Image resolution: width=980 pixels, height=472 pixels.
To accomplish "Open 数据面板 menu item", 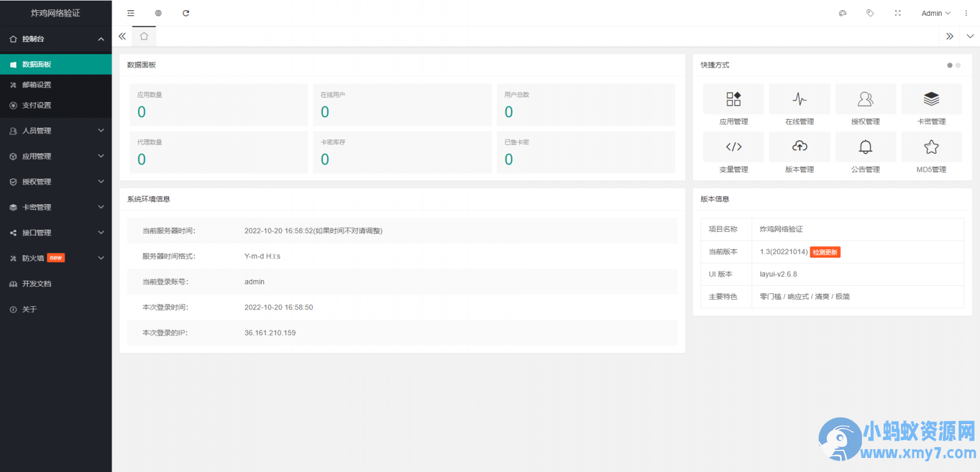I will click(56, 64).
